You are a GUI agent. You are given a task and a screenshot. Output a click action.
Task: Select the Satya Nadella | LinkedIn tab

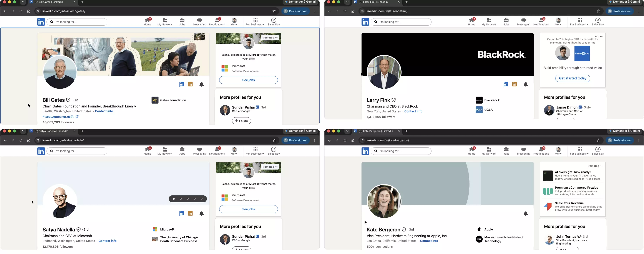(x=52, y=131)
